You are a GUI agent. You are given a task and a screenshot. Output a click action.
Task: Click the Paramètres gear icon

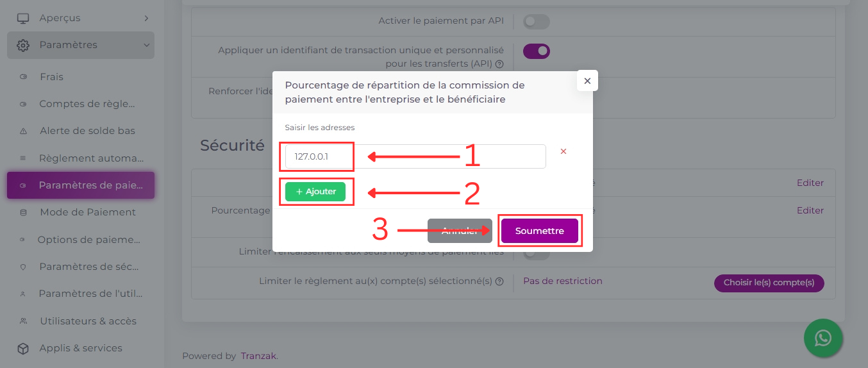click(23, 45)
